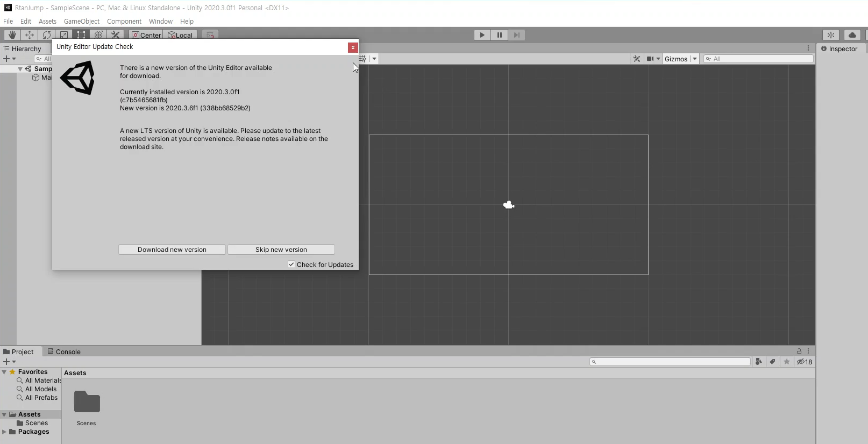
Task: Toggle the Project panel lock icon
Action: (799, 351)
